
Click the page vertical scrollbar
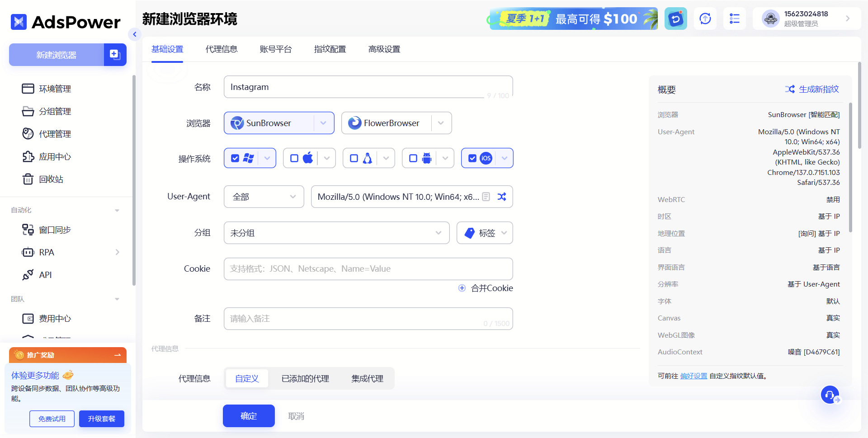[859, 105]
